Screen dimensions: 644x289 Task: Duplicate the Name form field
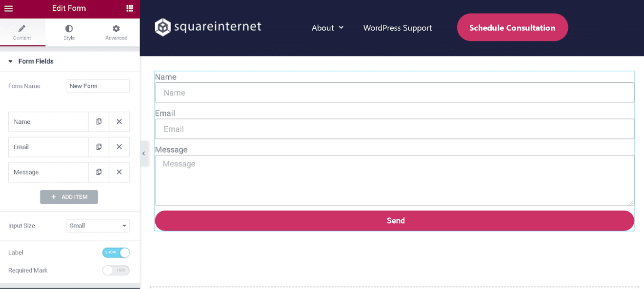tap(99, 121)
